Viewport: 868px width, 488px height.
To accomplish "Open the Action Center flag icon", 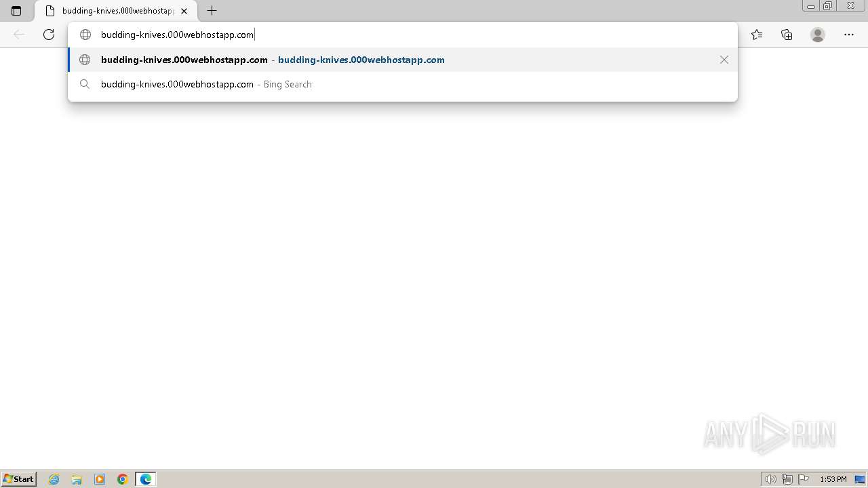I will point(804,479).
